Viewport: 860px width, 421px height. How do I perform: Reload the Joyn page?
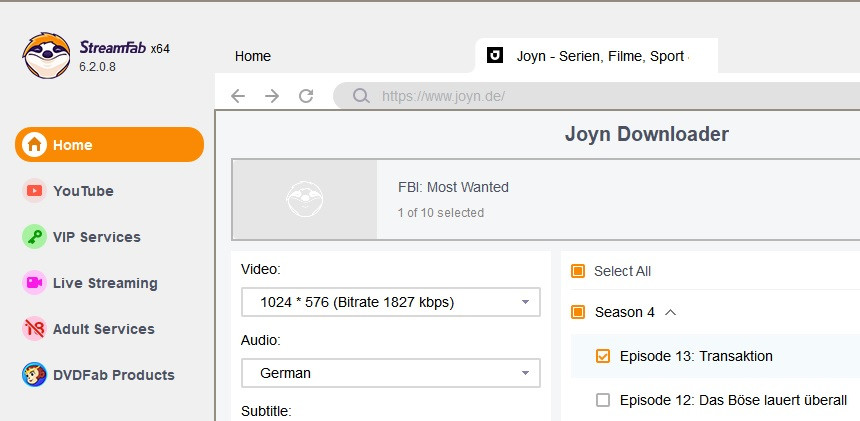tap(306, 96)
